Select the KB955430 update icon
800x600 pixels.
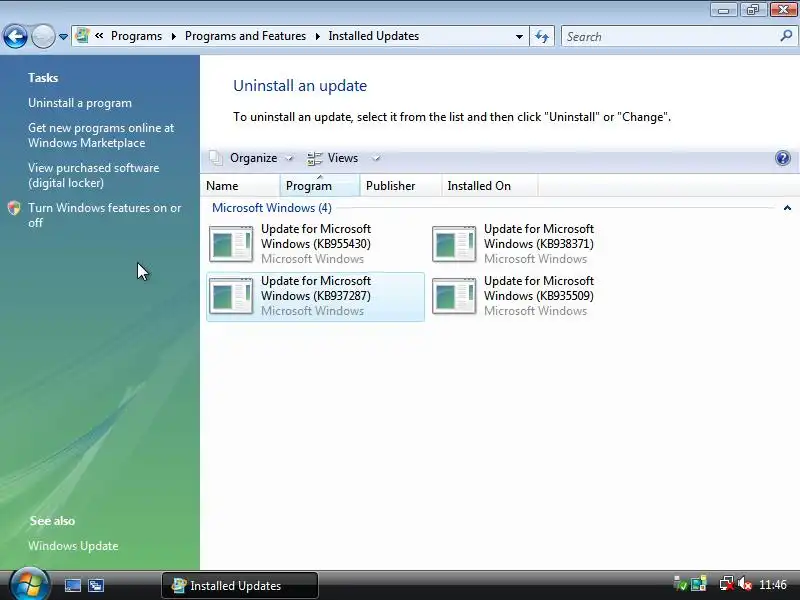pyautogui.click(x=231, y=244)
